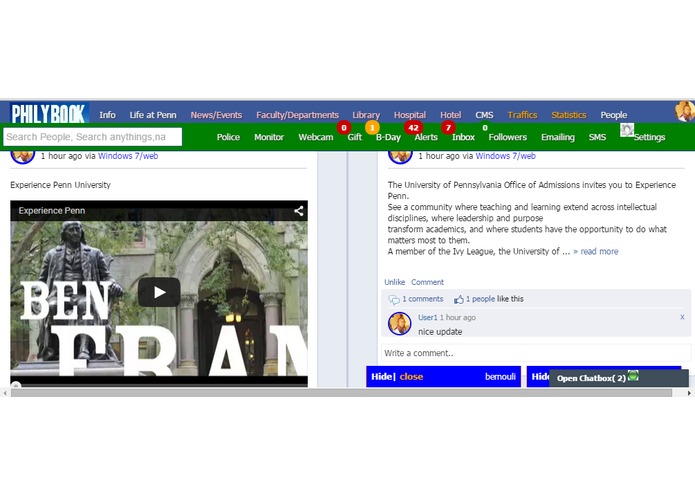
Task: Open the Info menu
Action: point(107,115)
